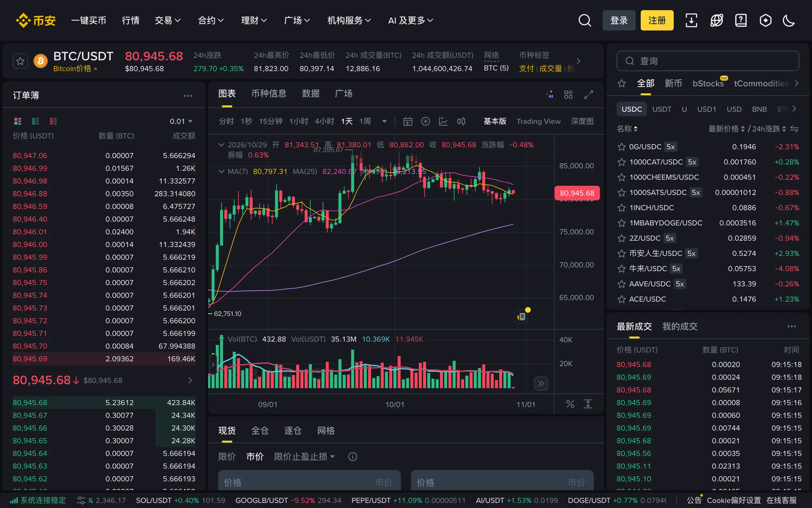This screenshot has height=508, width=812.
Task: Open more time intervals dropdown arrow
Action: (384, 121)
